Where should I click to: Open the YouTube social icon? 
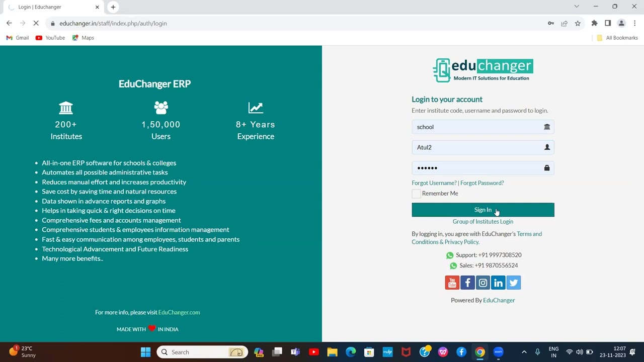(452, 283)
